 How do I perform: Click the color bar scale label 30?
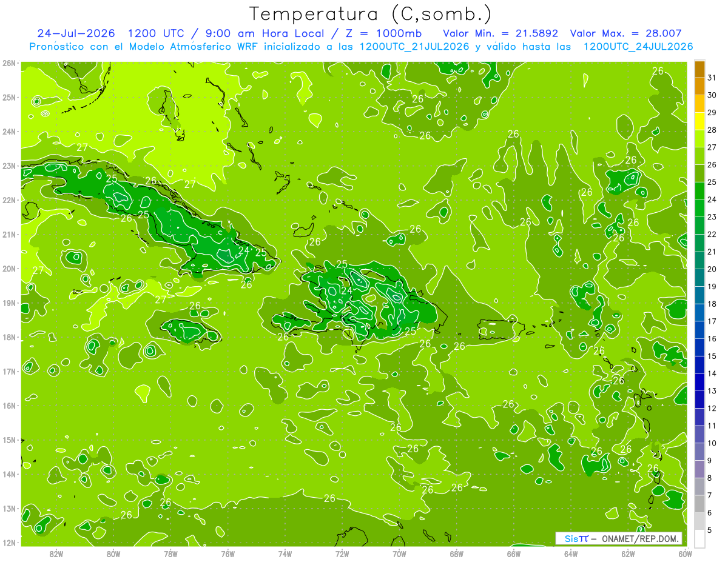[712, 96]
